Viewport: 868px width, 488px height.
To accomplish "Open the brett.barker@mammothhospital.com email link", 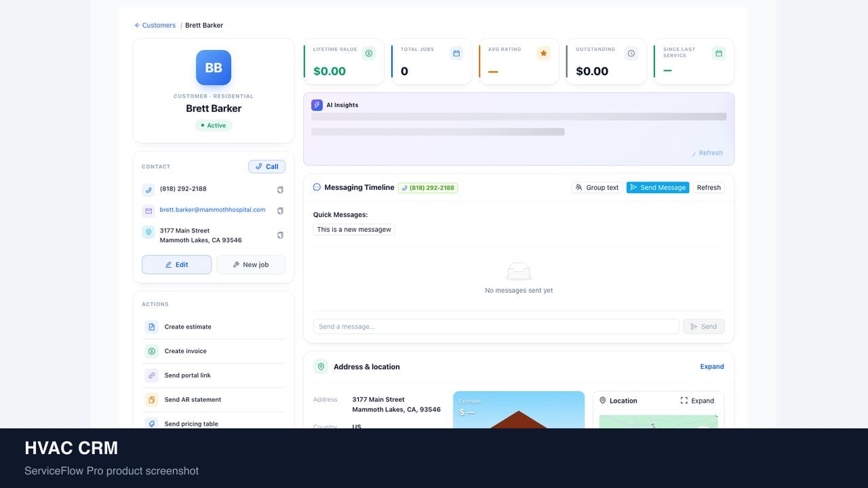I will 212,210.
